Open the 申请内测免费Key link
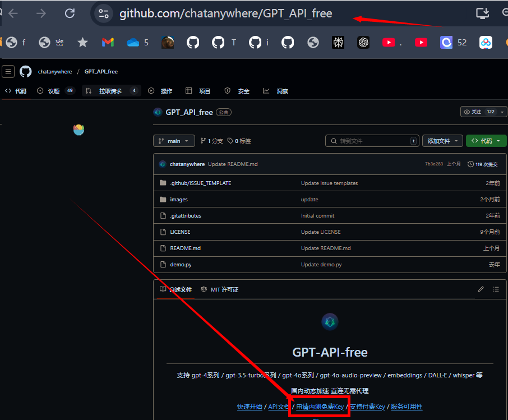Screen dimensions: 508x420 320,407
